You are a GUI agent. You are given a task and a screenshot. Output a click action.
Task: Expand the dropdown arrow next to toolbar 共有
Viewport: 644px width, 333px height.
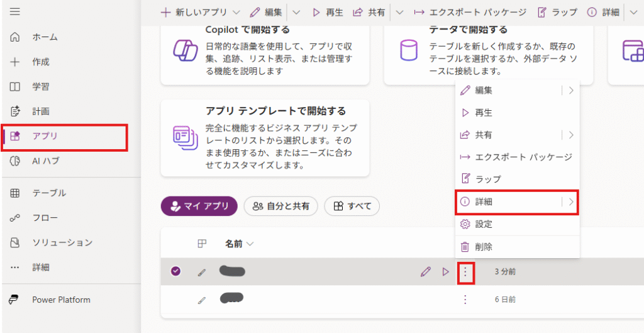coord(399,13)
